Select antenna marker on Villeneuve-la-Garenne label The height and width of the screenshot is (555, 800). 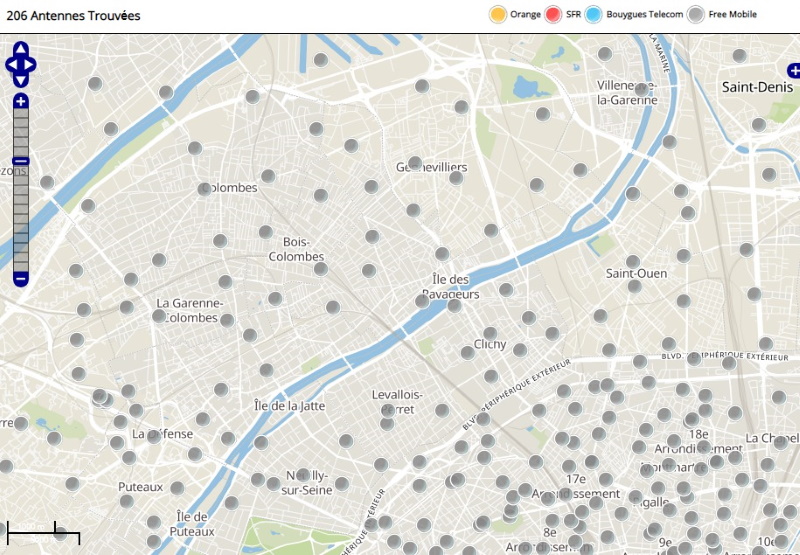tap(641, 90)
